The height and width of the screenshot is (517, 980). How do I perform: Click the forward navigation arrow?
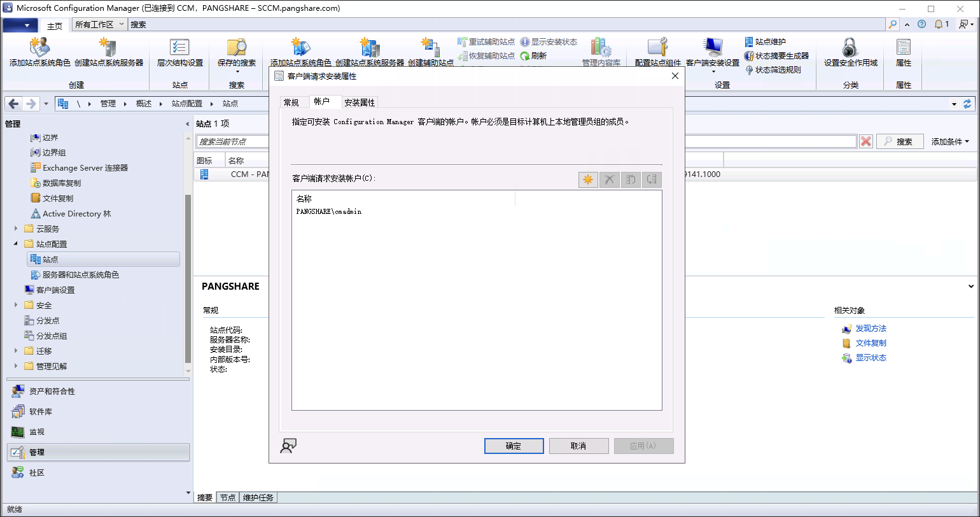tap(31, 103)
